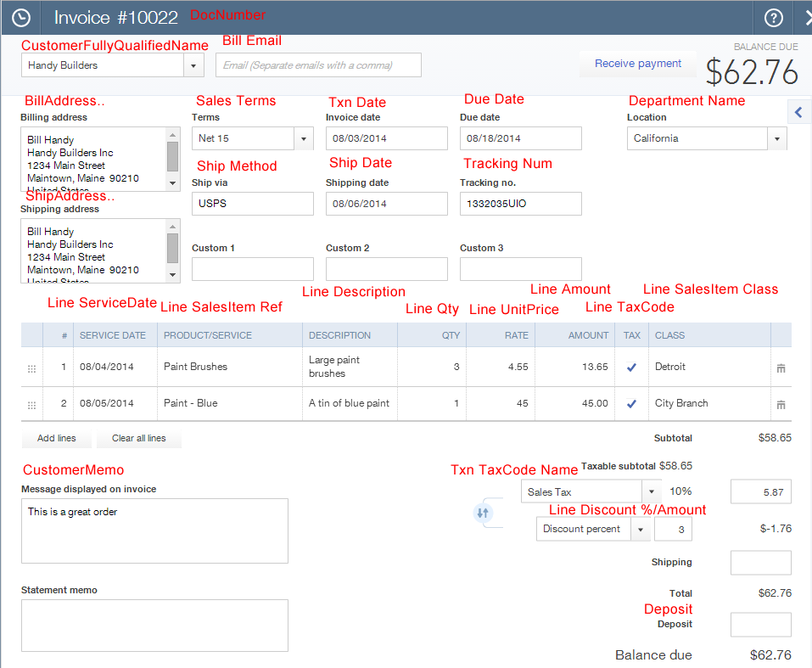This screenshot has height=668, width=812.
Task: Select the Detroit class cell
Action: pyautogui.click(x=709, y=367)
